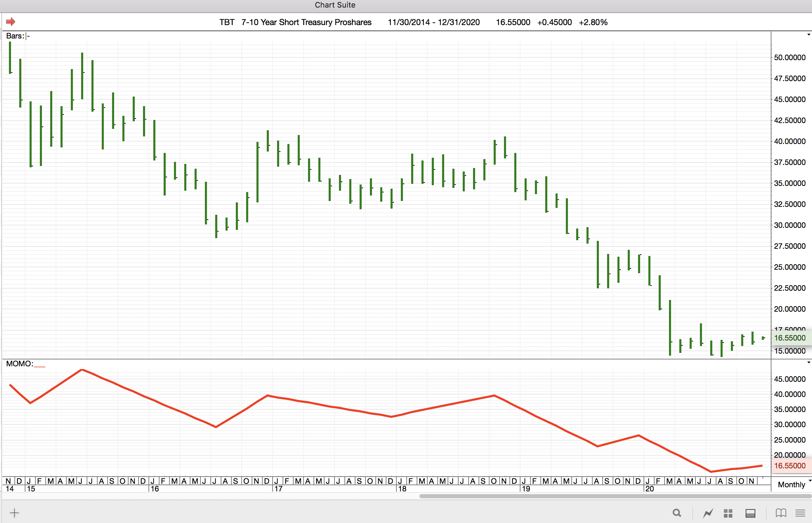Click the red 16.55000 MOMO value marker
The image size is (812, 523).
pyautogui.click(x=790, y=466)
